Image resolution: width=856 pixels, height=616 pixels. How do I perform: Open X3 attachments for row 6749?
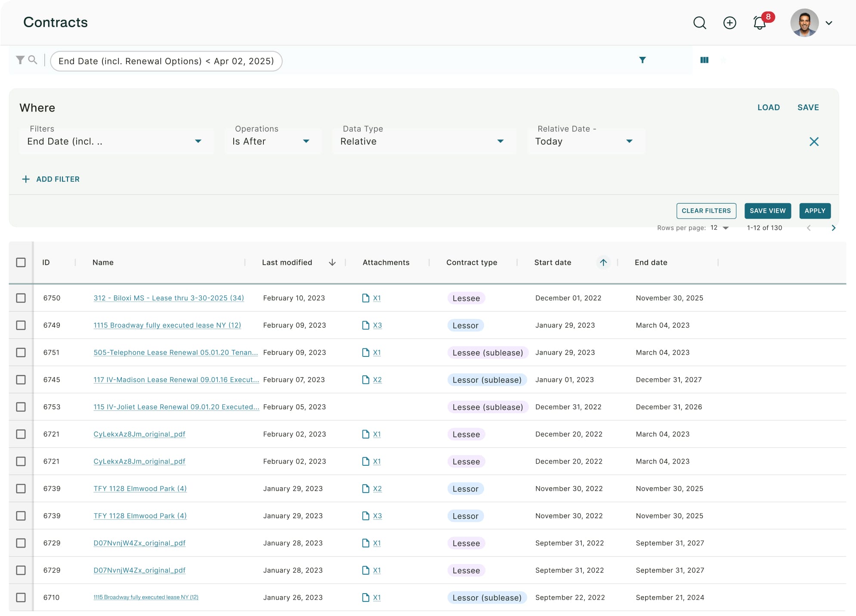pos(377,325)
